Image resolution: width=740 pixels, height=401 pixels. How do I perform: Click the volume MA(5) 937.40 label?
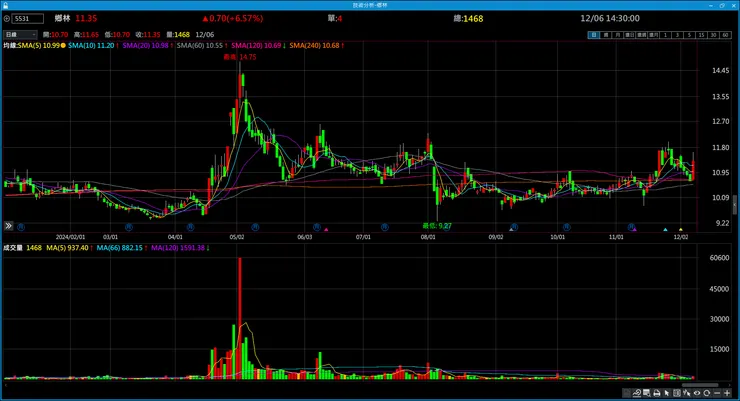(67, 248)
